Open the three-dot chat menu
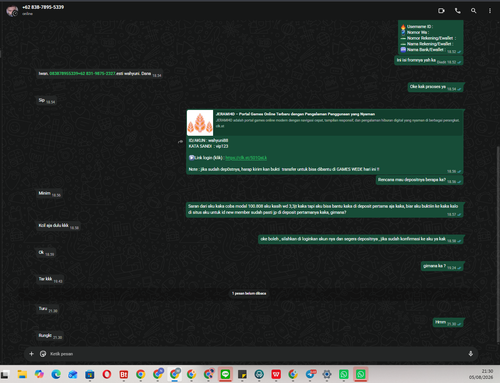This screenshot has width=500, height=383. (490, 11)
